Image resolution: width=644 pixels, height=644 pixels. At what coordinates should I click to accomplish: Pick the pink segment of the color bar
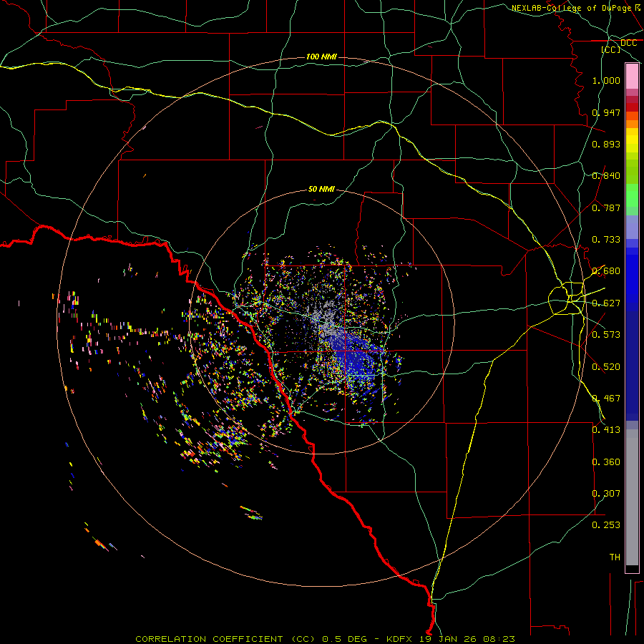point(632,77)
